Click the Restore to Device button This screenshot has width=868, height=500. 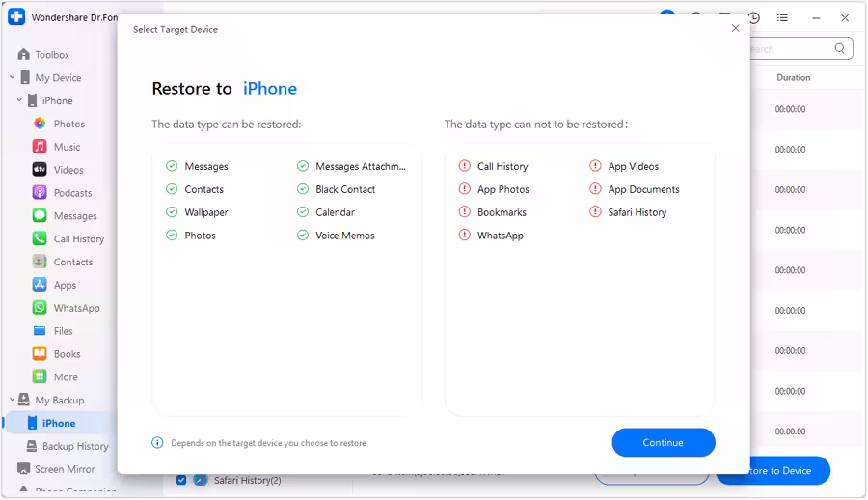point(773,471)
